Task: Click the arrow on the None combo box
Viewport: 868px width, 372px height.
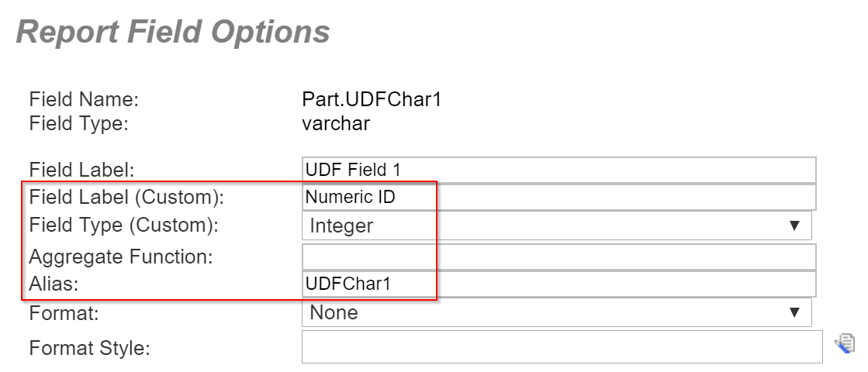Action: click(794, 312)
